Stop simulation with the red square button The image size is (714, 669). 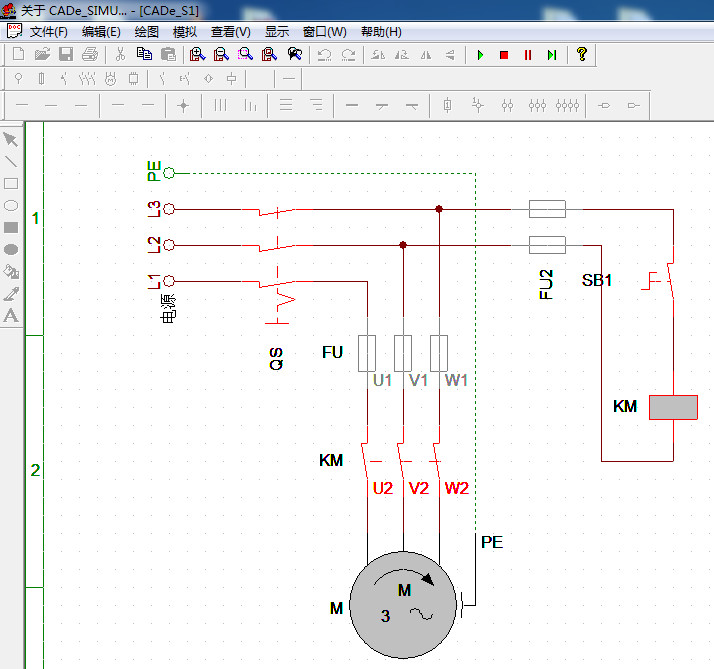504,55
